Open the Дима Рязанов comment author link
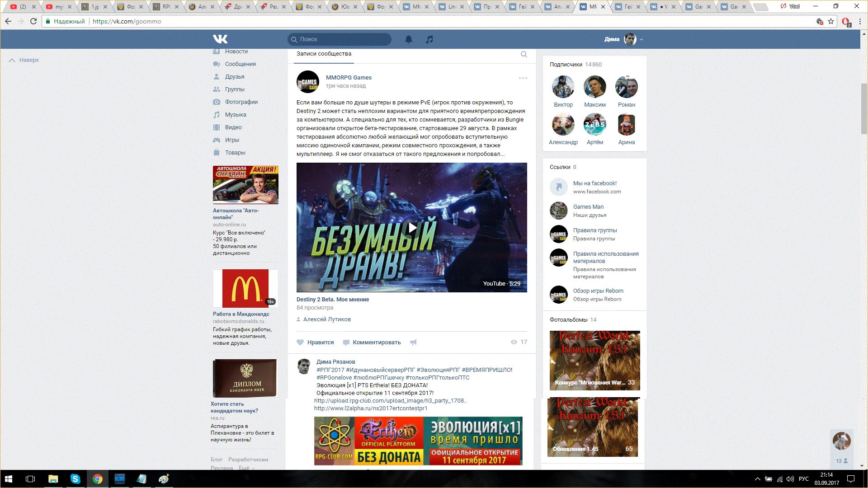Image resolution: width=868 pixels, height=488 pixels. pyautogui.click(x=335, y=362)
